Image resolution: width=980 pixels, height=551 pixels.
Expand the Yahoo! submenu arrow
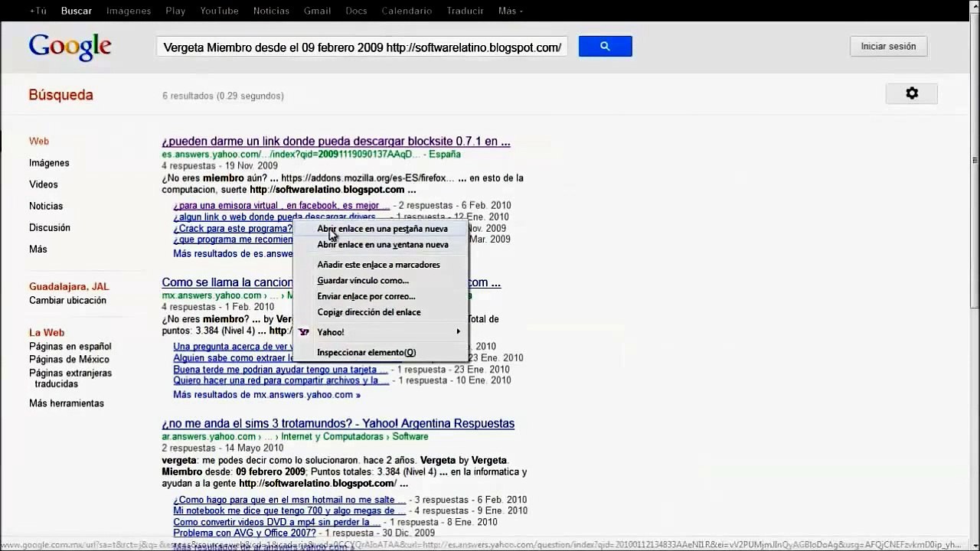point(458,332)
